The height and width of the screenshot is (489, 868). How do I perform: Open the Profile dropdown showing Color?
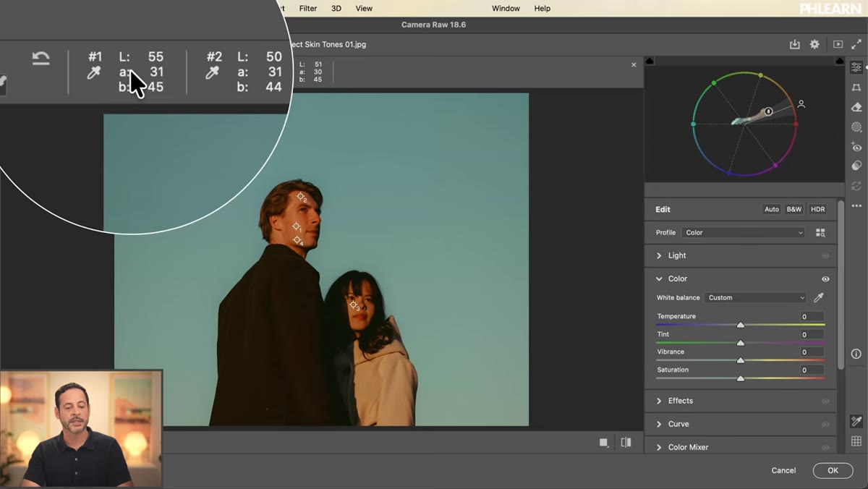[x=744, y=233]
